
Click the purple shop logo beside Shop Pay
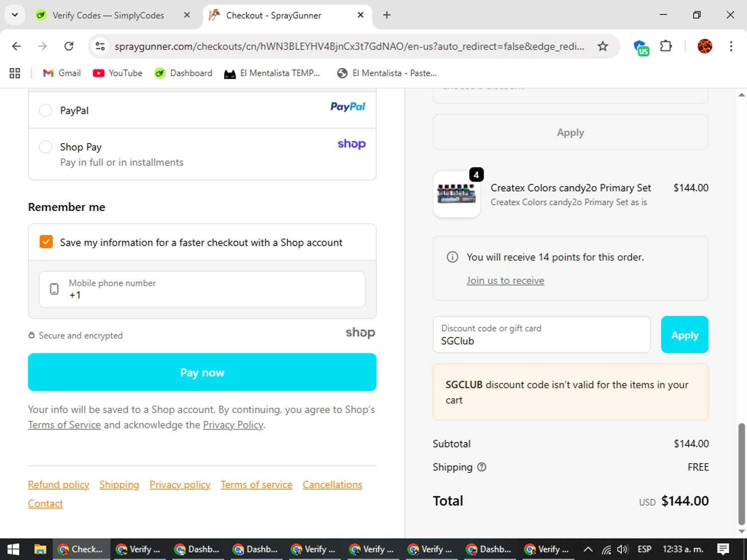coord(352,144)
